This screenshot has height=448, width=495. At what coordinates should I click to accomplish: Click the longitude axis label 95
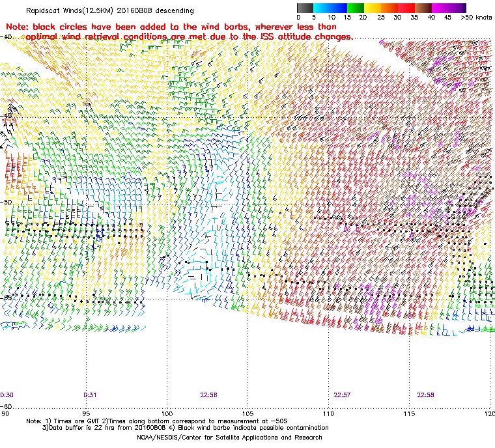click(86, 413)
